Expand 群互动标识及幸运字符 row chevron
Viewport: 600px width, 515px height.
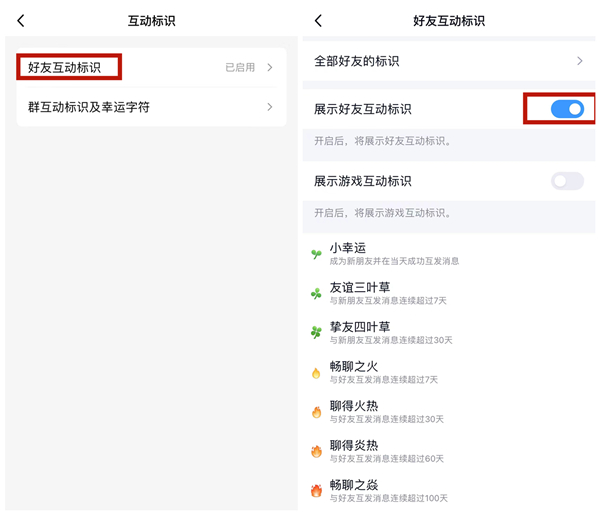pos(269,107)
